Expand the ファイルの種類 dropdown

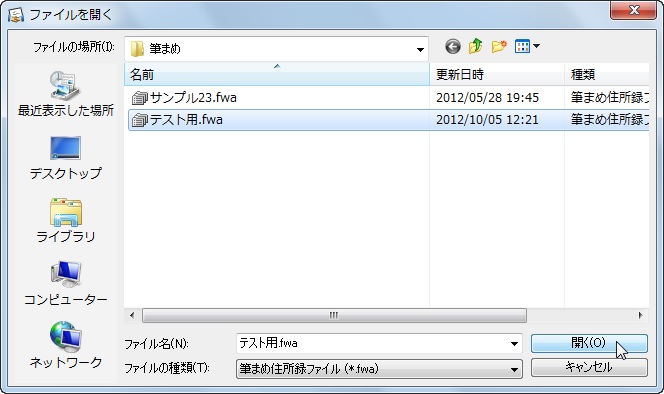(x=514, y=369)
